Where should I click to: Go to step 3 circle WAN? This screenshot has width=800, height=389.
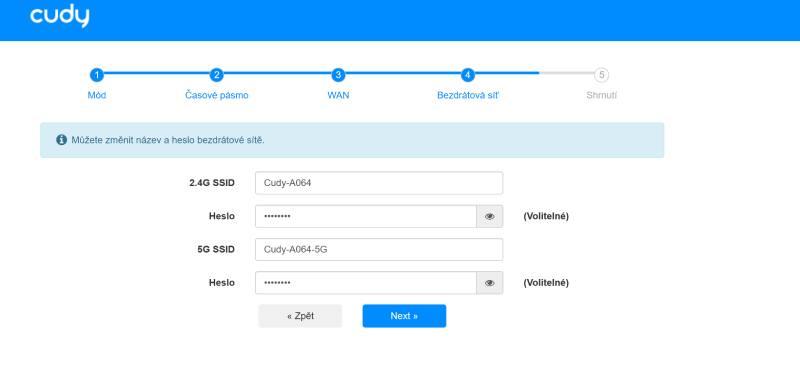tap(338, 75)
